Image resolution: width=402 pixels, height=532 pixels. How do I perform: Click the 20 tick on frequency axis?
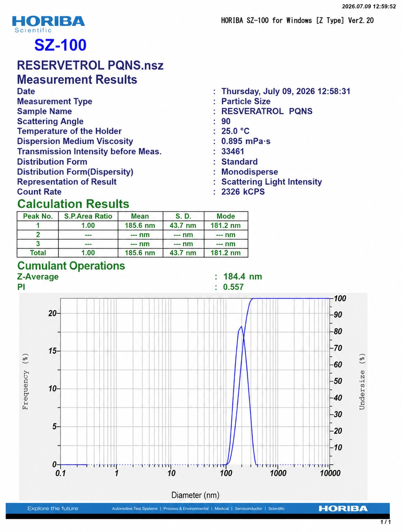[x=52, y=313]
